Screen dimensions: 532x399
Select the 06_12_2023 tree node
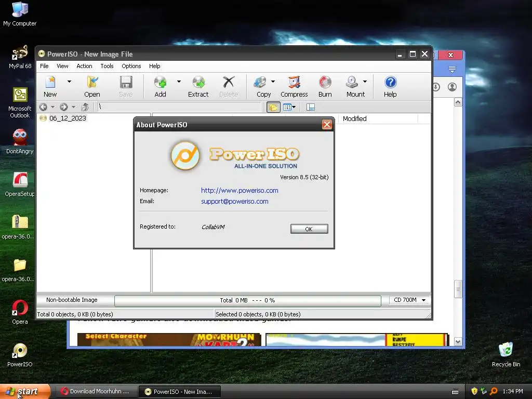pos(68,118)
